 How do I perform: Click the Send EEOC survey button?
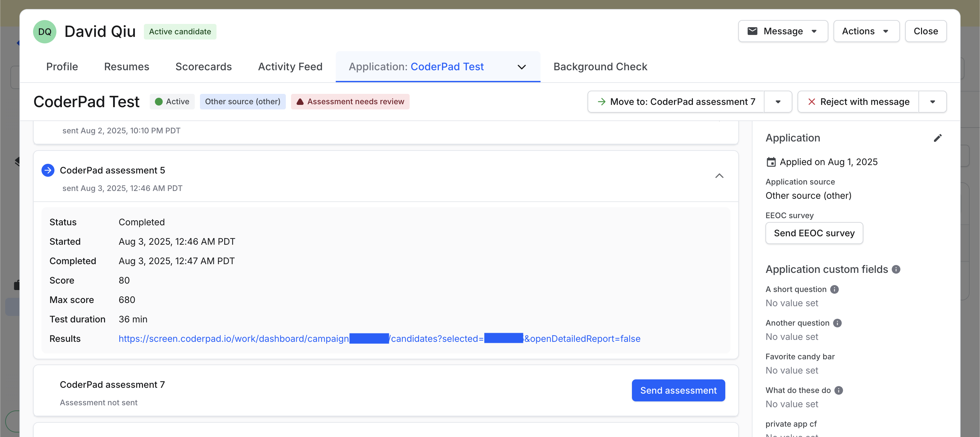click(814, 233)
